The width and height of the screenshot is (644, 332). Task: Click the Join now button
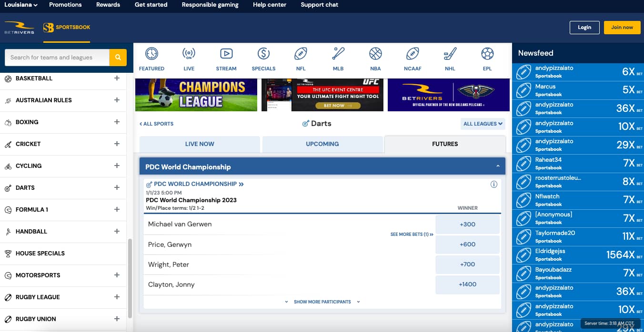pos(622,27)
